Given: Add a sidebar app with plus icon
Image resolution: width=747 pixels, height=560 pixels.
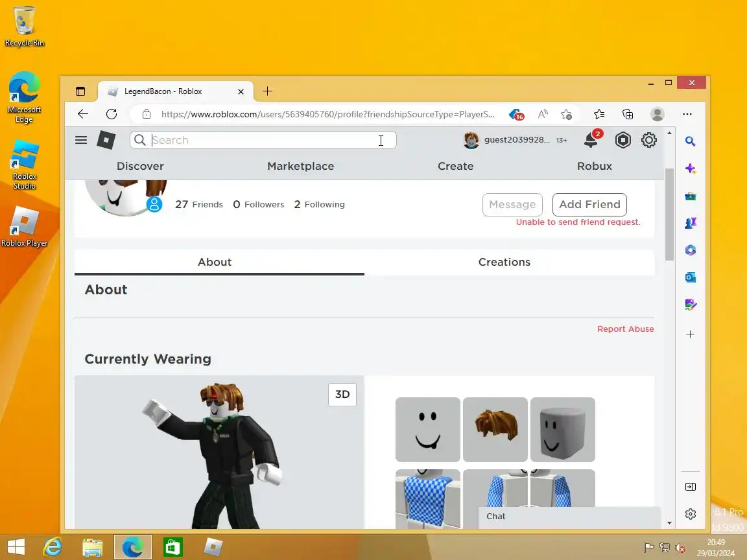Looking at the screenshot, I should pos(691,334).
